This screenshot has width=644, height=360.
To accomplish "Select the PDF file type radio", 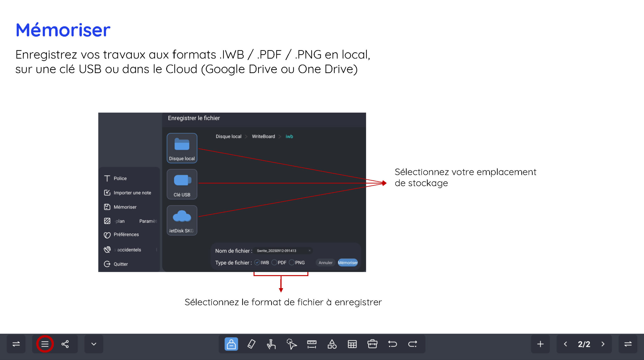I will pyautogui.click(x=274, y=263).
